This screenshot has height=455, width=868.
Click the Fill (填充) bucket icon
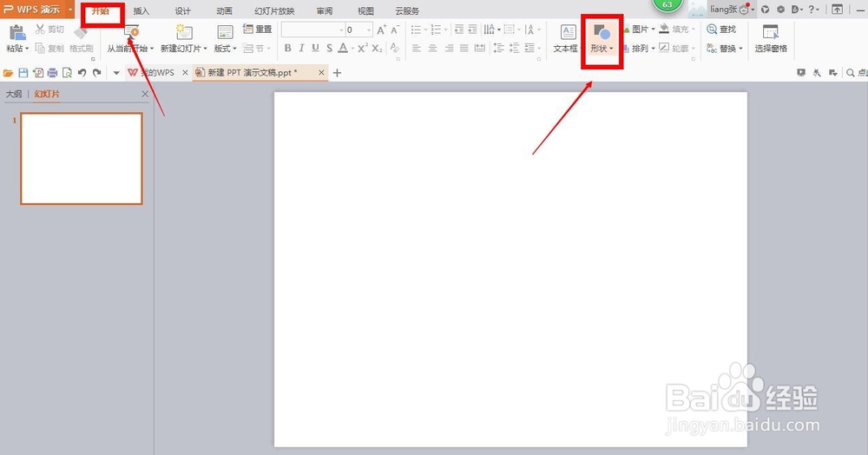point(664,29)
